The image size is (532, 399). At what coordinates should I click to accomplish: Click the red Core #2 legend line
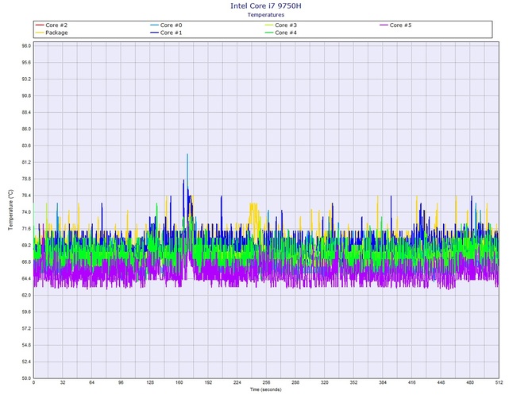[x=40, y=25]
